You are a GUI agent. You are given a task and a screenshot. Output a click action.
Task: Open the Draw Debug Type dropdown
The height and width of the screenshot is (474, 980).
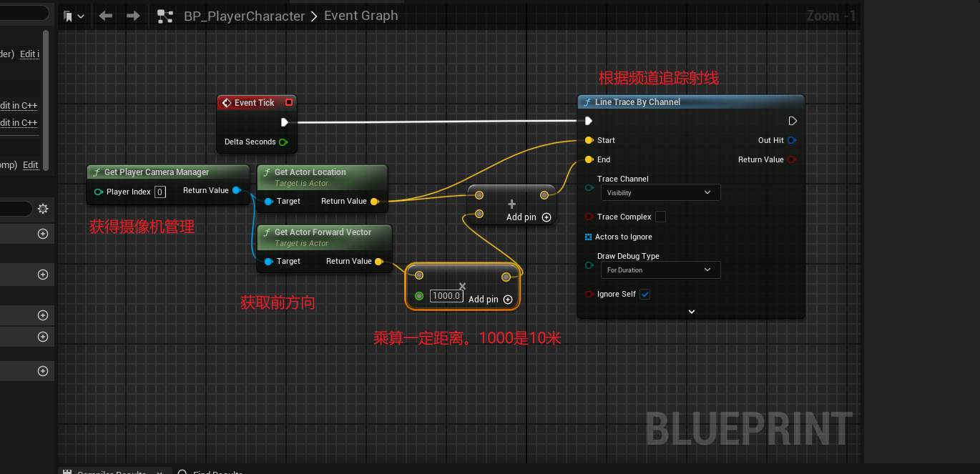[660, 270]
